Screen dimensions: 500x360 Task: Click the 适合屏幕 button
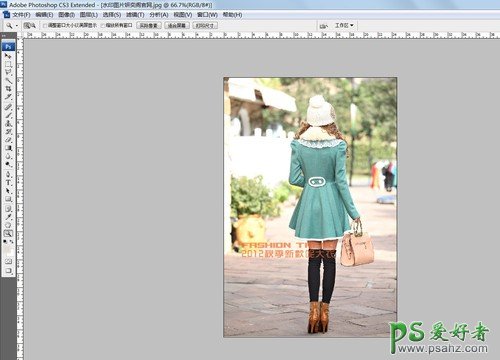[x=177, y=25]
